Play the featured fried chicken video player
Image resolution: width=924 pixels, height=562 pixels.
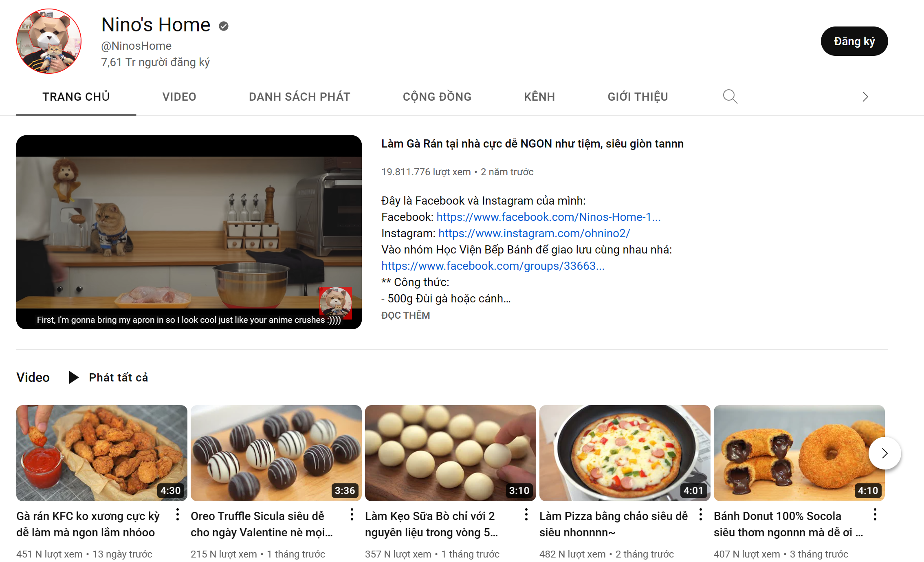[189, 232]
